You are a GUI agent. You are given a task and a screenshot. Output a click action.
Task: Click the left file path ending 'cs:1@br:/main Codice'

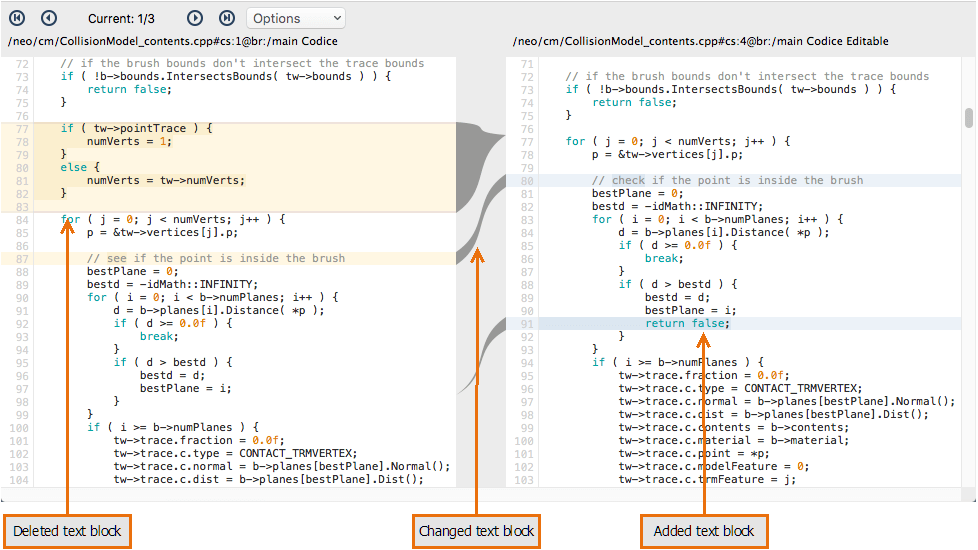[x=173, y=41]
